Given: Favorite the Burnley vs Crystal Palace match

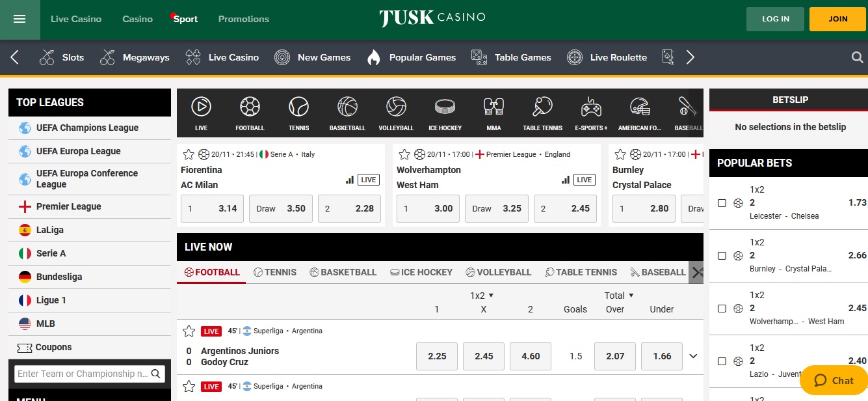Looking at the screenshot, I should tap(620, 154).
